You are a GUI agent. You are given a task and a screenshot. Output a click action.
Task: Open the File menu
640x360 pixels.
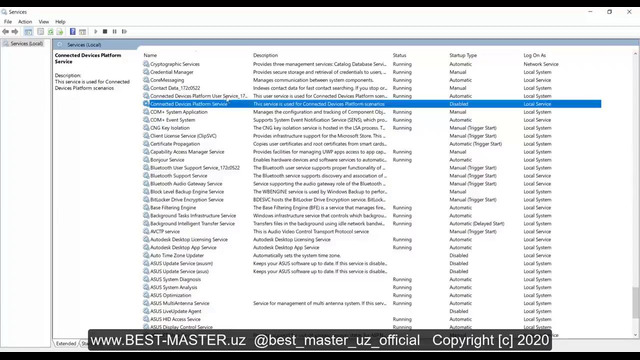tap(8, 22)
